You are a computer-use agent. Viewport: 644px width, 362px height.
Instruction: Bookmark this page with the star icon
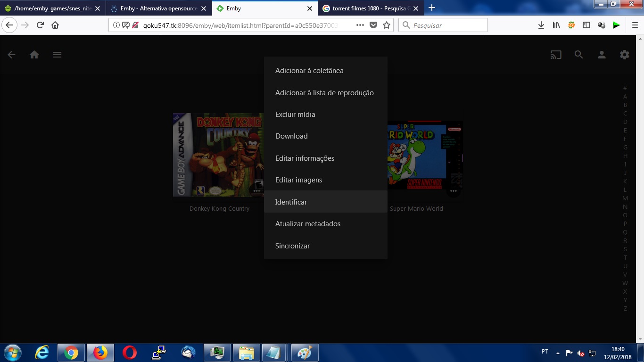(x=387, y=25)
